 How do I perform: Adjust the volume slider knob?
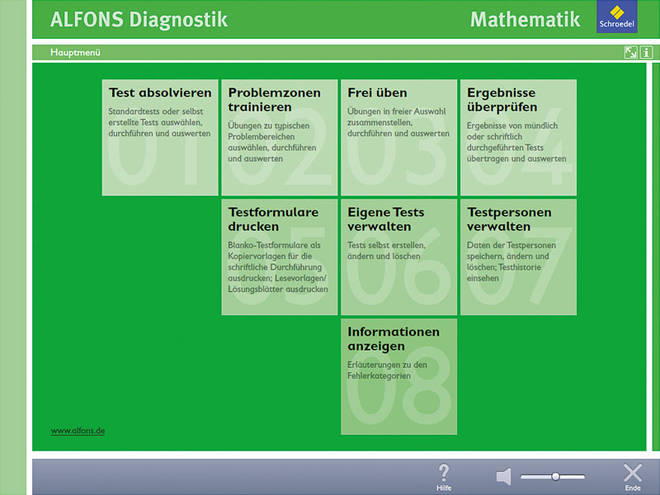coord(556,476)
